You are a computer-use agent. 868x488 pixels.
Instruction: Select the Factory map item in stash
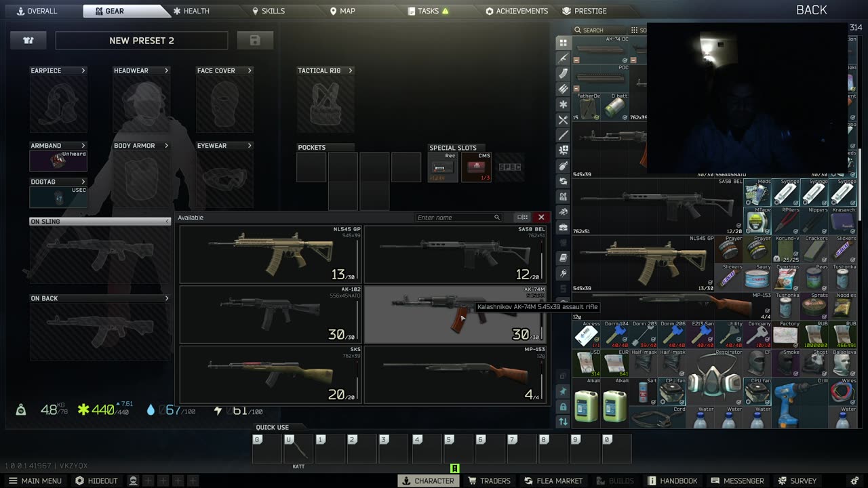click(785, 334)
